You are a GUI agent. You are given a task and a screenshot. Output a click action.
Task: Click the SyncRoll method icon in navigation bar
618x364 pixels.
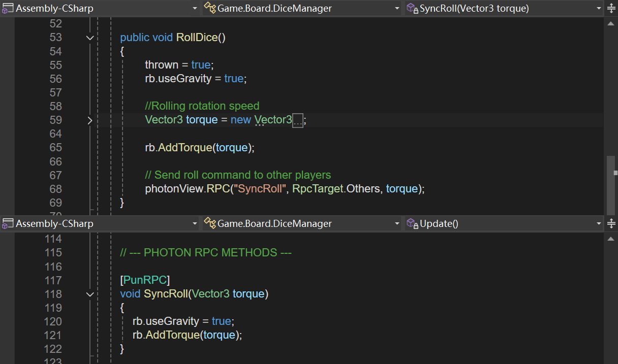coord(412,8)
